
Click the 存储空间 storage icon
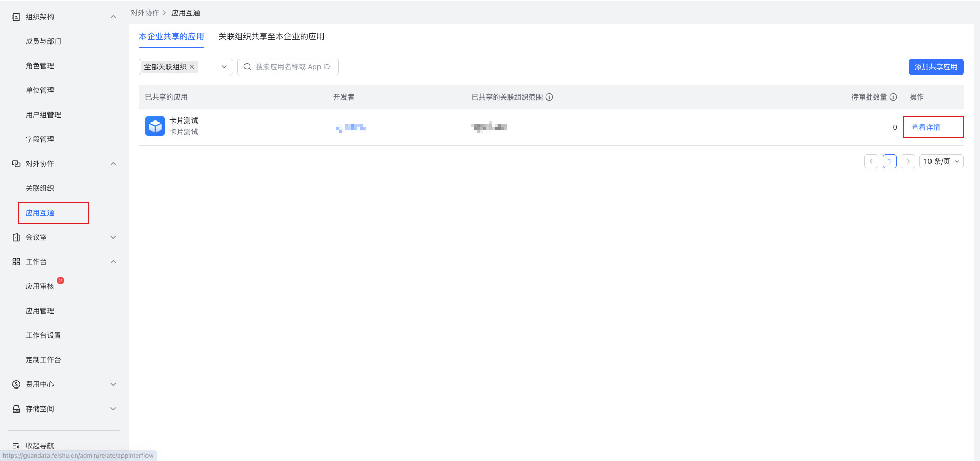coord(16,409)
